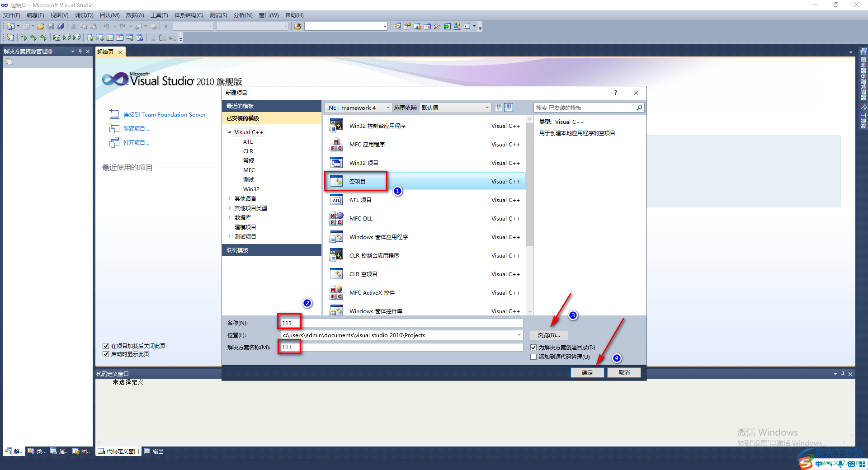Click the Start Debugging play icon

(x=166, y=26)
